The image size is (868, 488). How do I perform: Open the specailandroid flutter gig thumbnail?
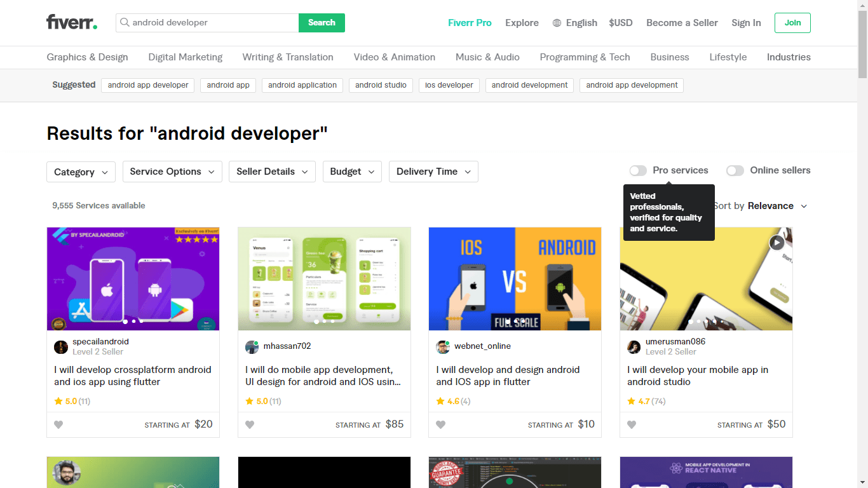[x=133, y=279]
